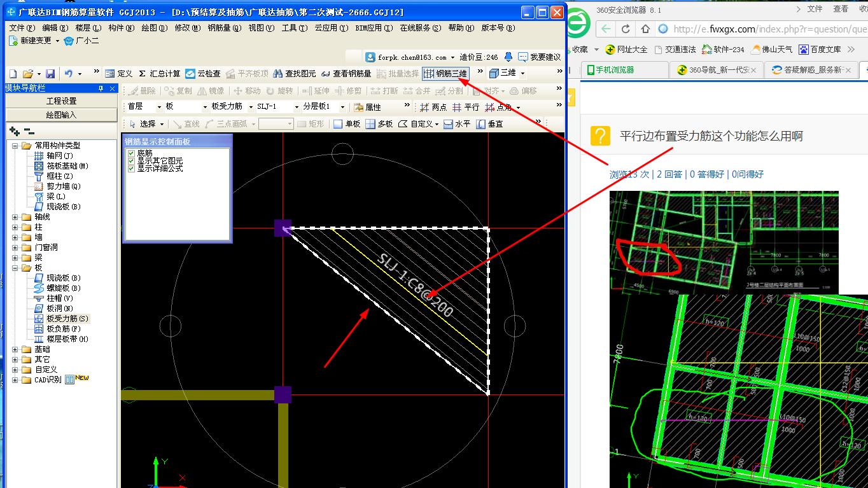The height and width of the screenshot is (488, 868).
Task: Toggle the 底筋 checkbox
Action: (x=131, y=153)
